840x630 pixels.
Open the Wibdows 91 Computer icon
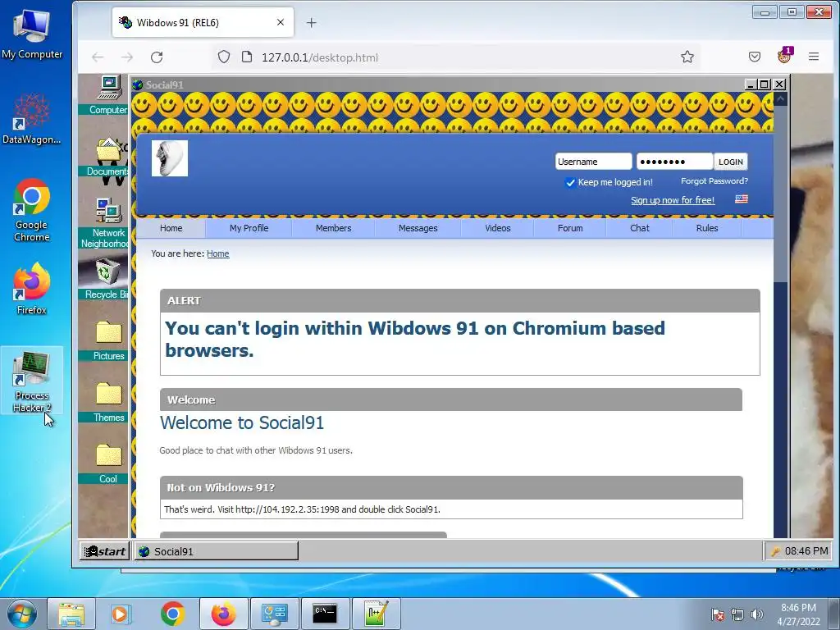107,95
